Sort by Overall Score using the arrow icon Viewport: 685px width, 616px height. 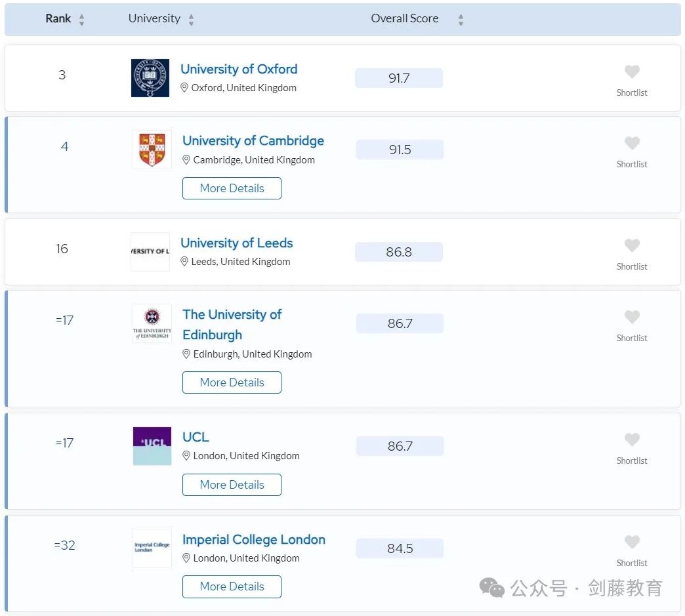click(x=461, y=19)
